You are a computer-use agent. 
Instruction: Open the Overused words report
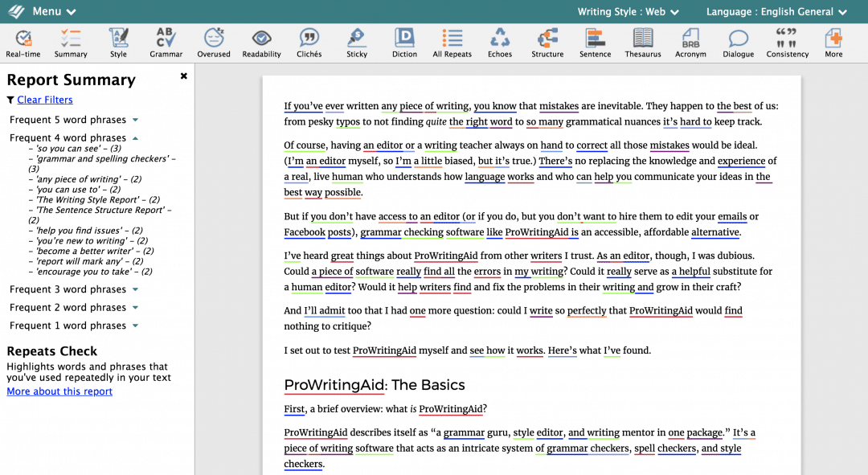pos(213,42)
